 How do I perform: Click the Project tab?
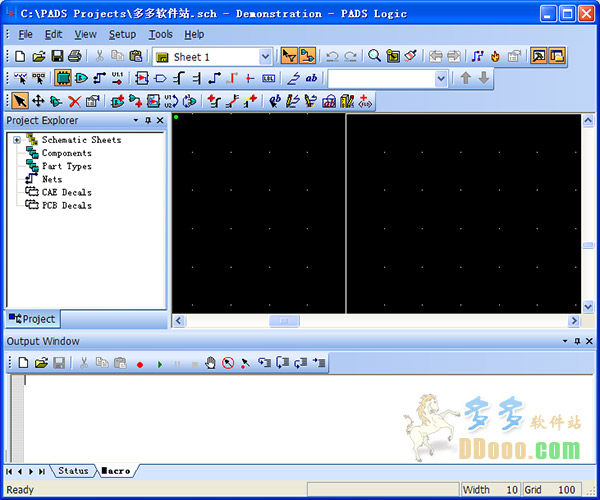coord(32,319)
